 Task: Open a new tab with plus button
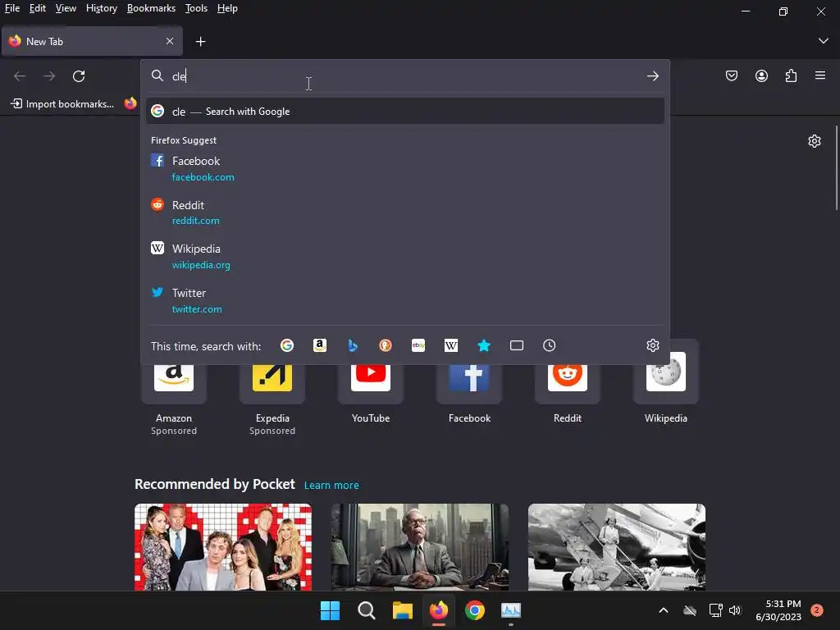(x=200, y=42)
